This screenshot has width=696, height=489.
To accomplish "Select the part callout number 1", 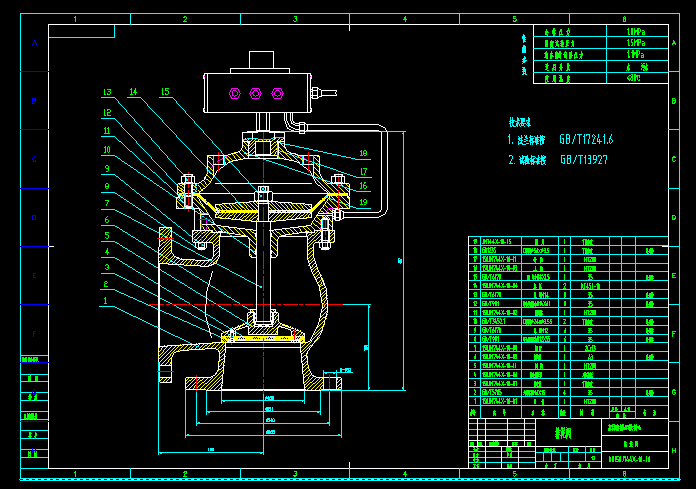I will (107, 300).
